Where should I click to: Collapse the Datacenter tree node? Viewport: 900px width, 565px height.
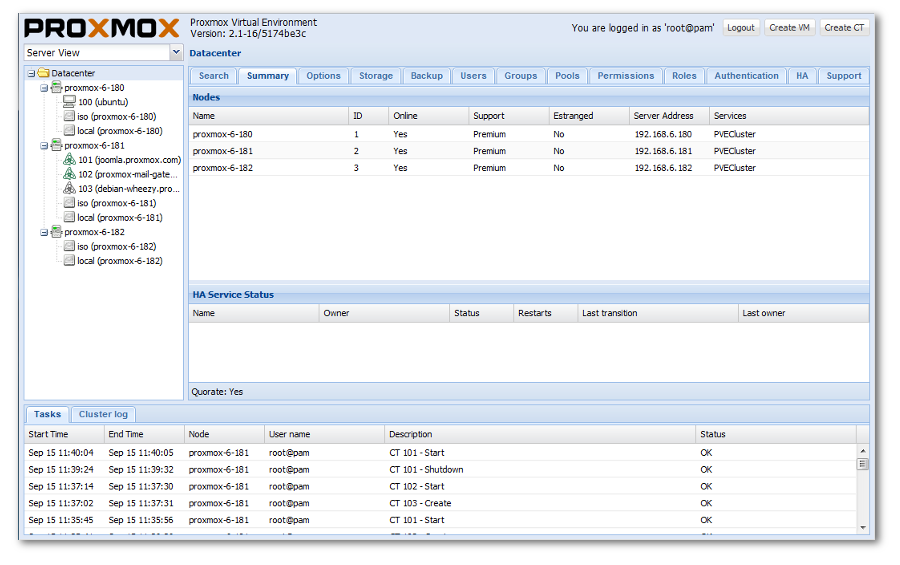[x=31, y=73]
